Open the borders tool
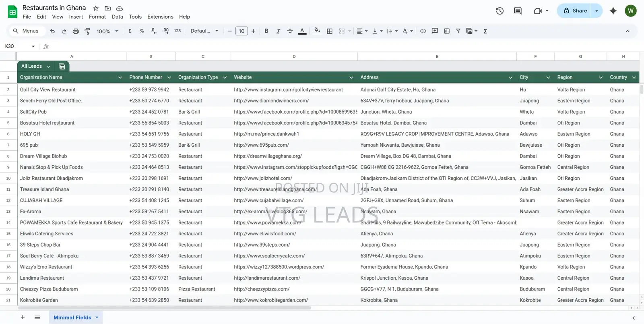 pyautogui.click(x=330, y=31)
